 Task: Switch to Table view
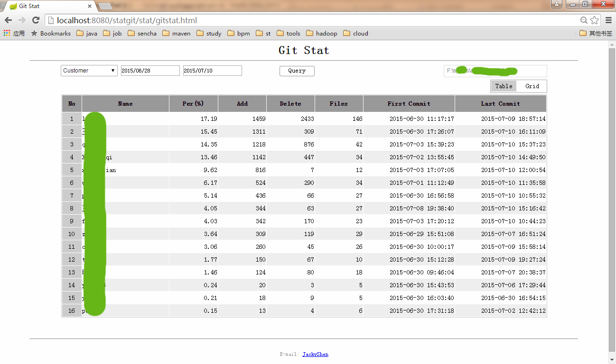coord(504,86)
